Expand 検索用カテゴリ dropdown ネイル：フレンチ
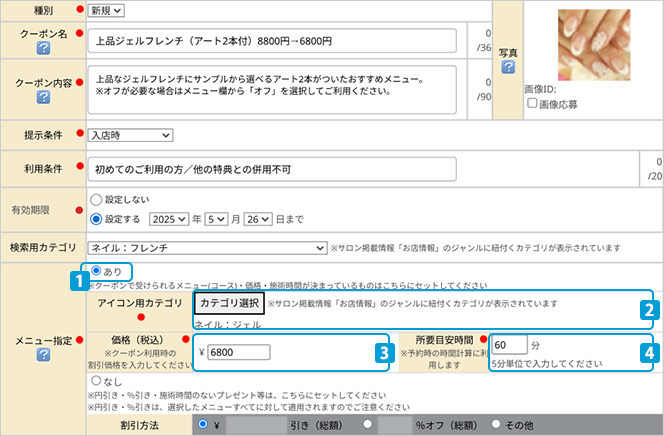Screen dimensions: 664x436 (x=200, y=247)
